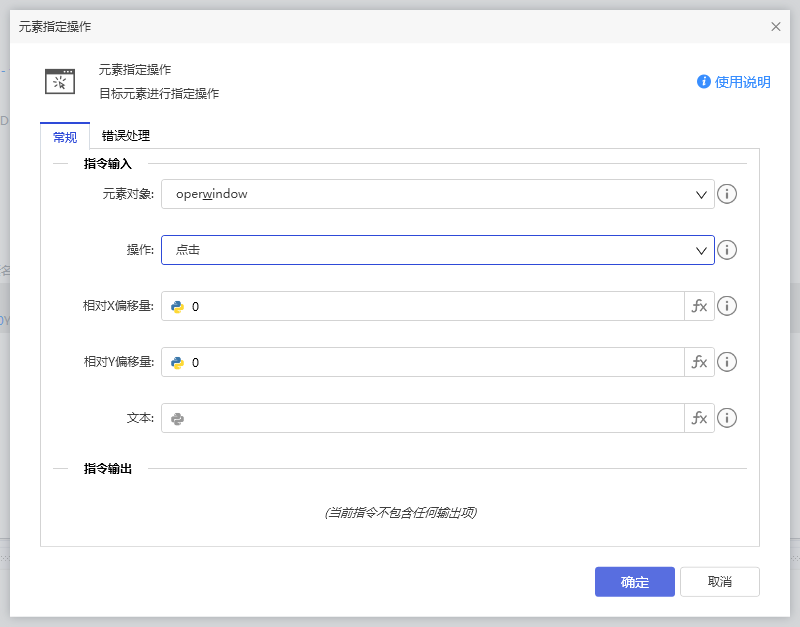Image resolution: width=800 pixels, height=627 pixels.
Task: Click the 确定 button
Action: [634, 581]
